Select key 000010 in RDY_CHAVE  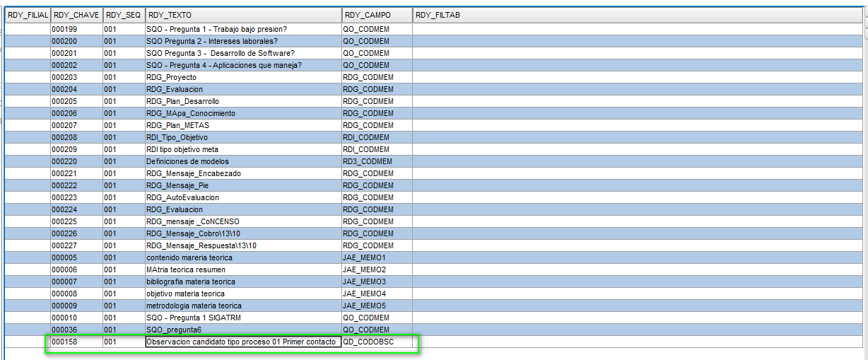76,318
